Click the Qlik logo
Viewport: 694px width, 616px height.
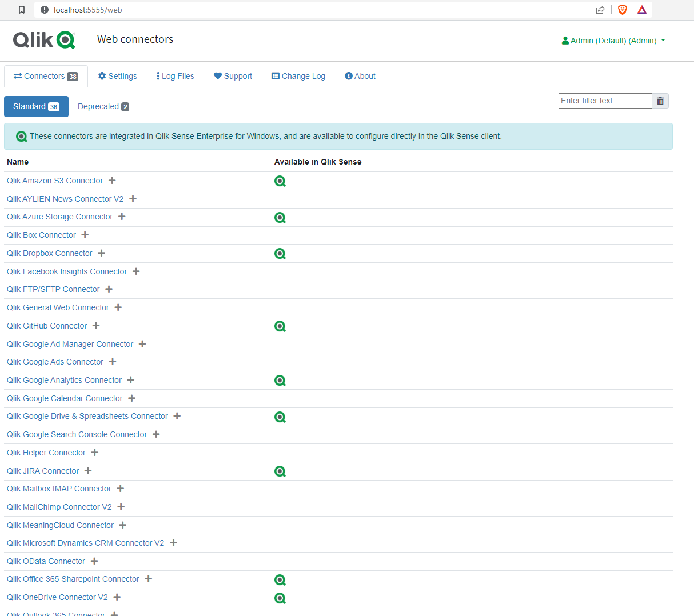point(44,40)
